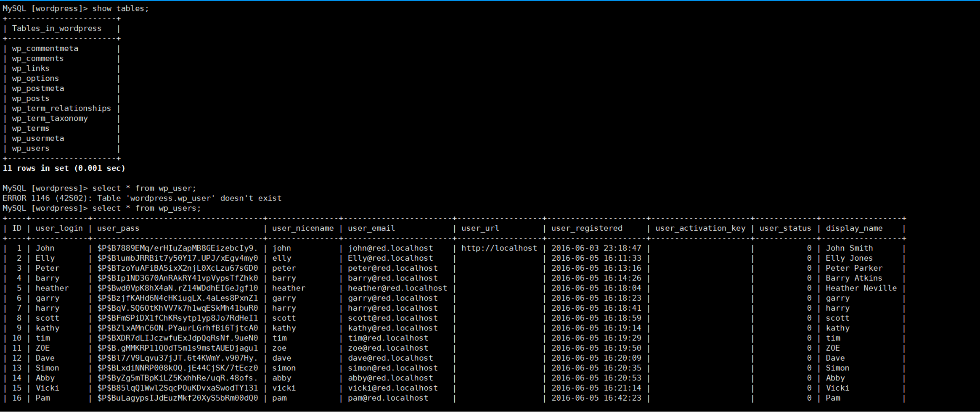Click harry's hash starting $P$BqV.SQ6OtKh
Image resolution: width=980 pixels, height=412 pixels.
[x=177, y=308]
